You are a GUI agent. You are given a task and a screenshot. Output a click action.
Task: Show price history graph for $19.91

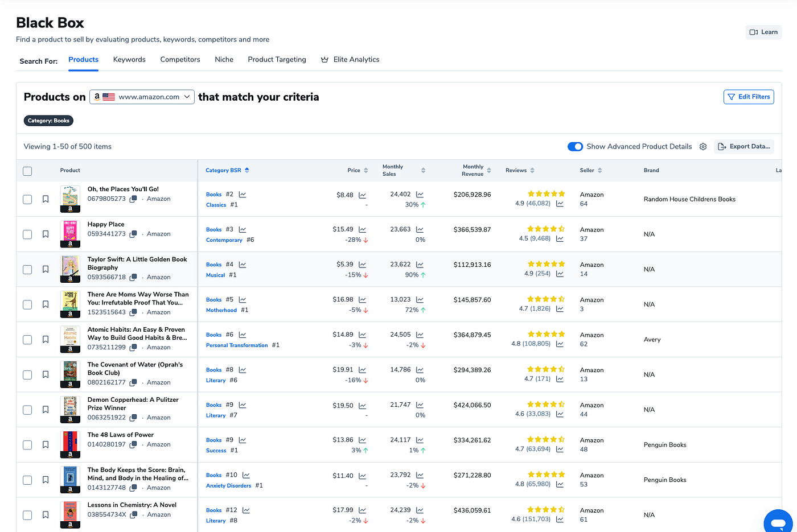click(363, 370)
